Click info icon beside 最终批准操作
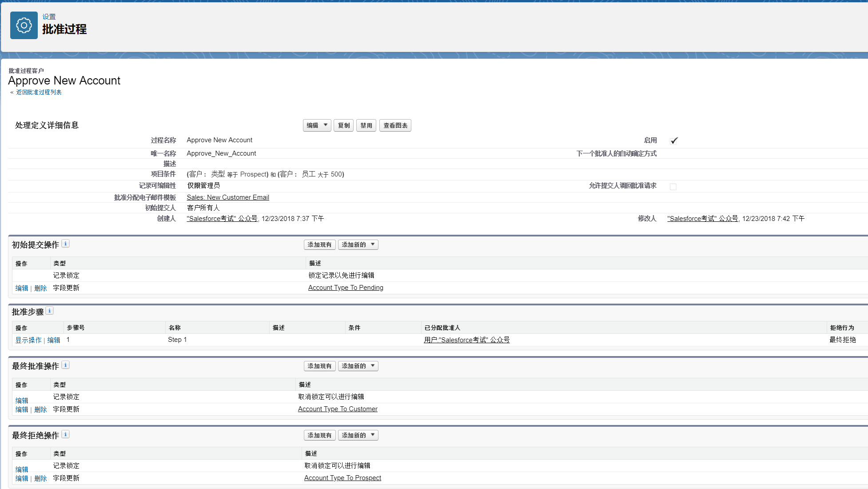868x489 pixels. pyautogui.click(x=65, y=365)
